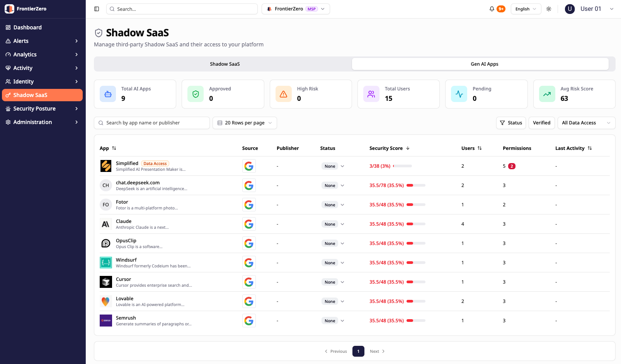The image size is (621, 364).
Task: Open the notifications bell
Action: [x=492, y=9]
